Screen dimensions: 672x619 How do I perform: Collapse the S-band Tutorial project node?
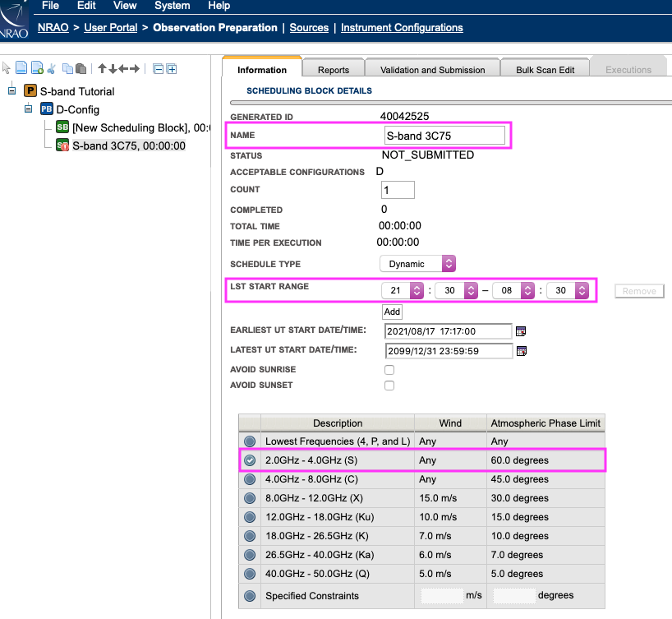pos(12,90)
